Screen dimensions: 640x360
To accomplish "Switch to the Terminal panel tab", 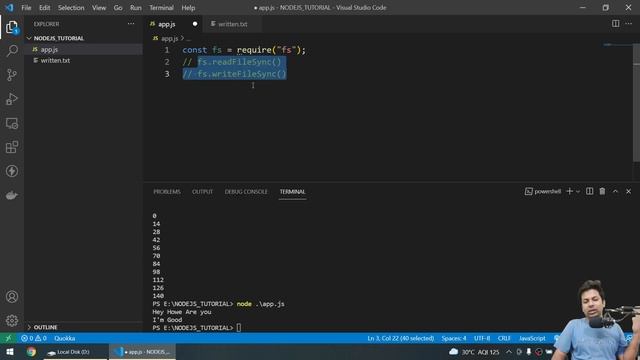I will [x=292, y=192].
